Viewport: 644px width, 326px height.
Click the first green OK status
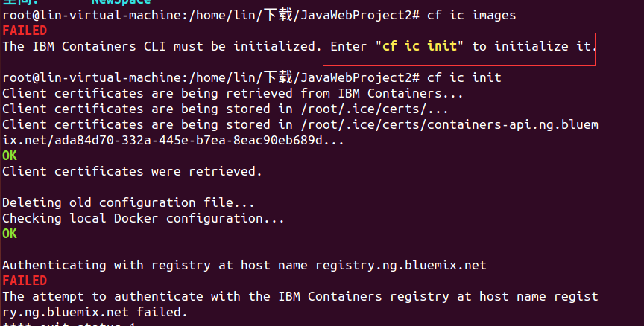[x=10, y=156]
